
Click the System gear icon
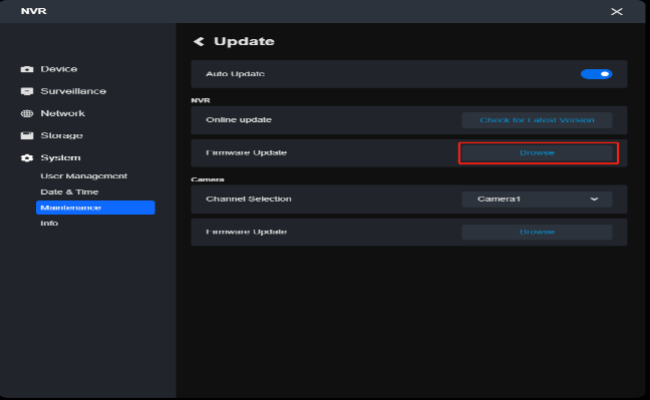coord(27,158)
